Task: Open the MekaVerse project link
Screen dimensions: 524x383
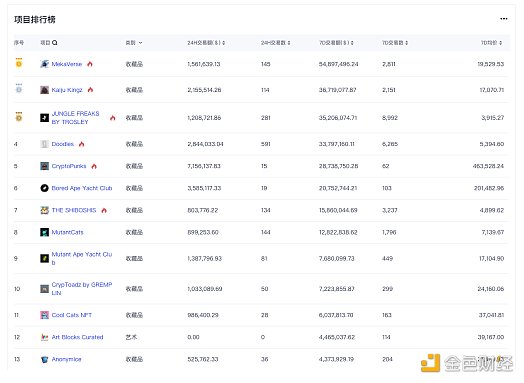Action: [x=67, y=64]
